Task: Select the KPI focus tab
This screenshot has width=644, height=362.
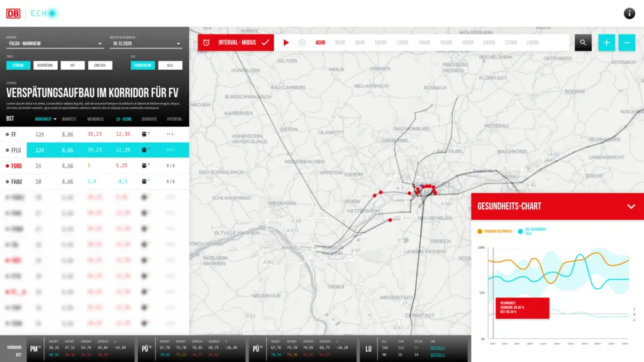Action: [x=73, y=65]
